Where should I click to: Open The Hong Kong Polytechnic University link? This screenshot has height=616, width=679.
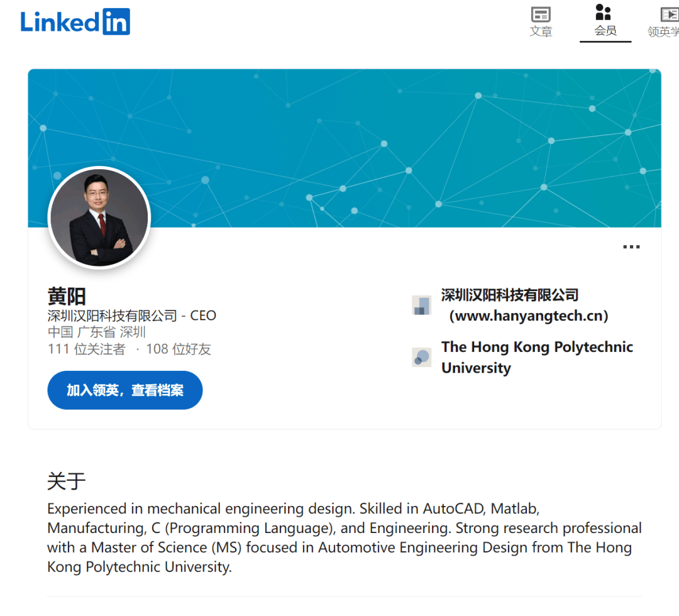(x=537, y=357)
